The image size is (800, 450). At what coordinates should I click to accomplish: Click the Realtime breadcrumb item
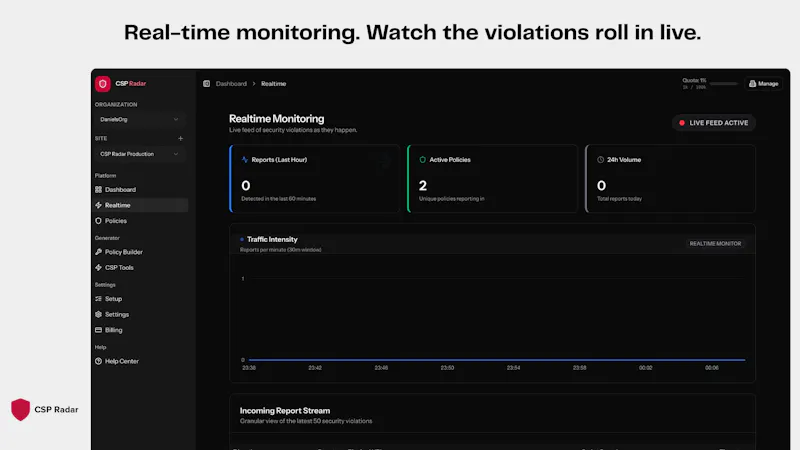[273, 84]
